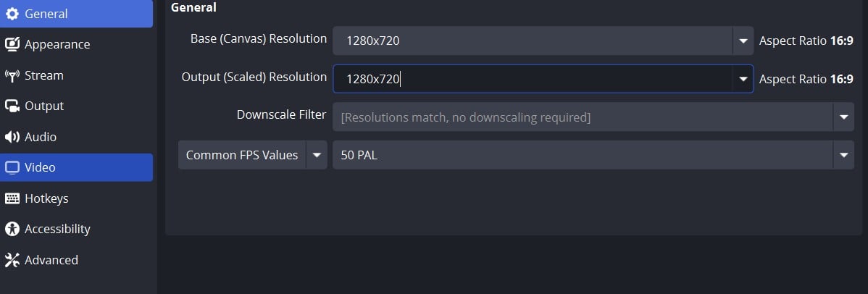
Task: Click the Video monitor icon
Action: tap(12, 167)
